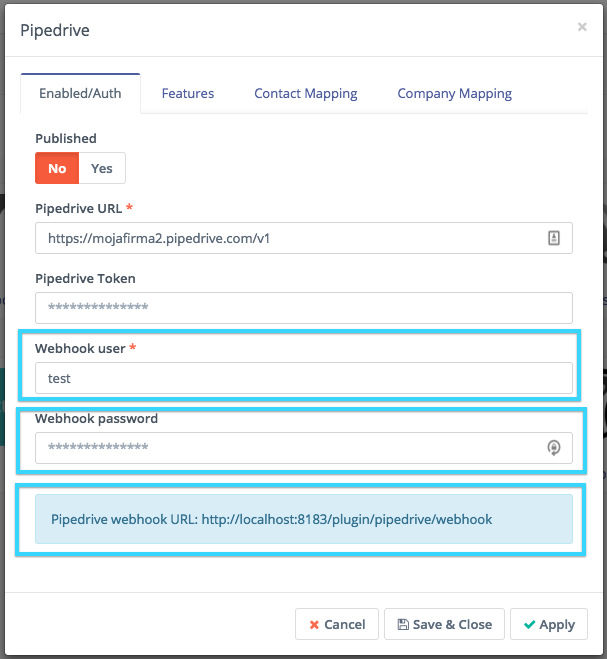Click into the Pipedrive Token field
The height and width of the screenshot is (659, 607).
[304, 307]
